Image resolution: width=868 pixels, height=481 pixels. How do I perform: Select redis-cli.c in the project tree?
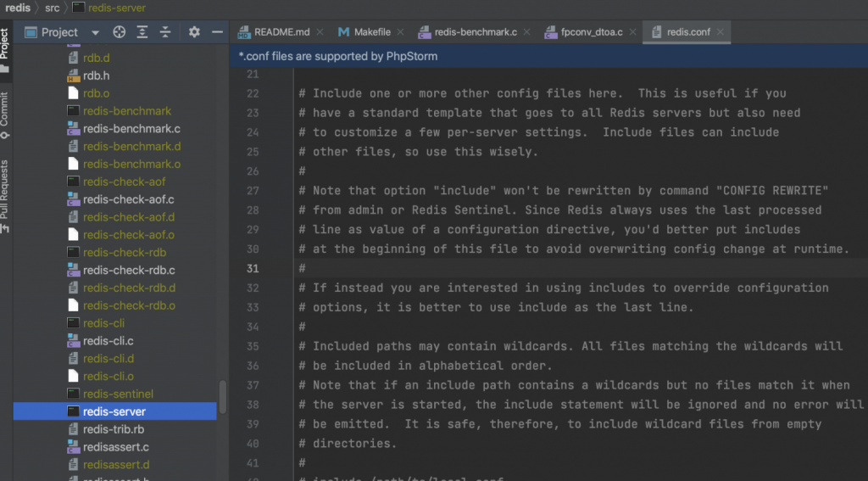coord(108,341)
